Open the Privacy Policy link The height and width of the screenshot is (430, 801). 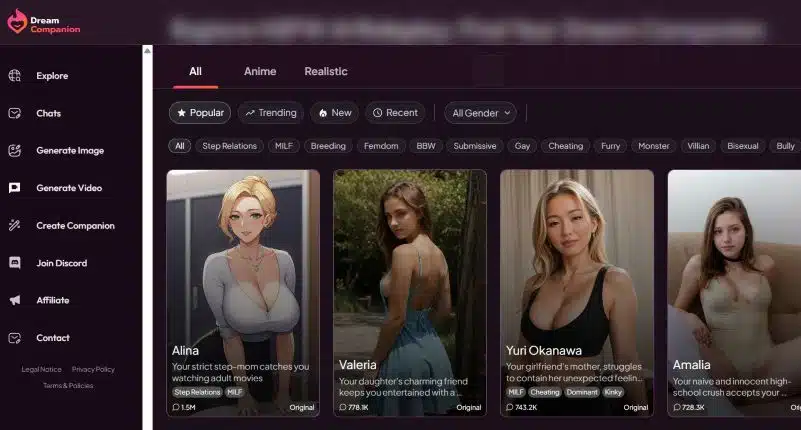93,369
